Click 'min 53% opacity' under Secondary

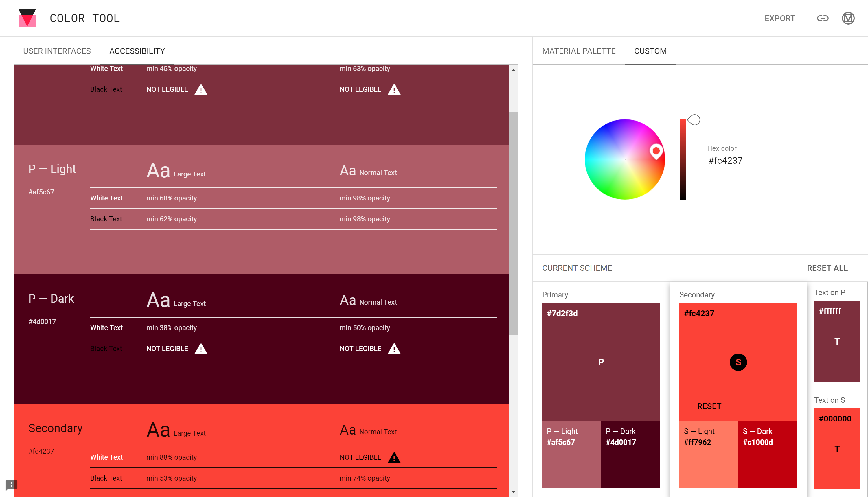click(171, 478)
